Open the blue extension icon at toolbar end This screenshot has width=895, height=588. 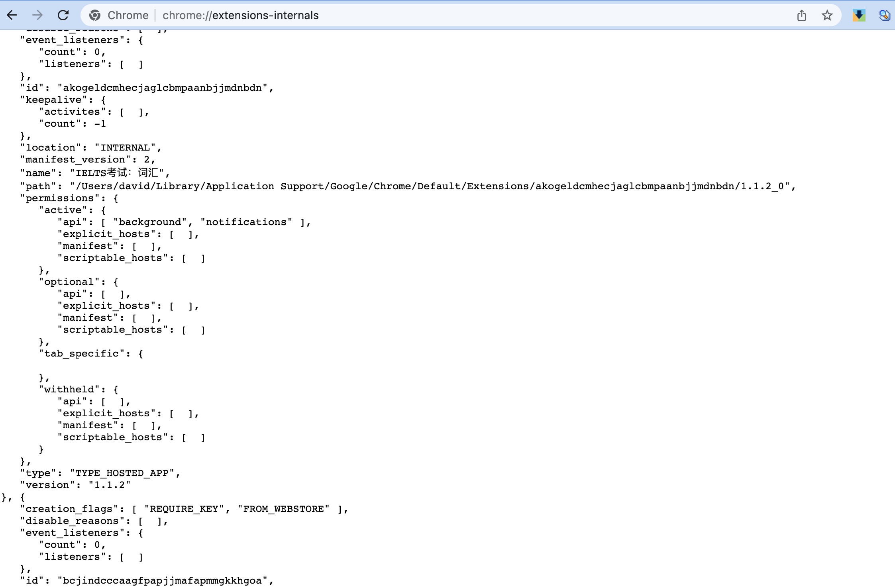pos(885,16)
